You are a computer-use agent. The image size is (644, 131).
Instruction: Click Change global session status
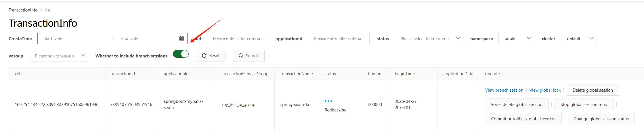pyautogui.click(x=601, y=119)
